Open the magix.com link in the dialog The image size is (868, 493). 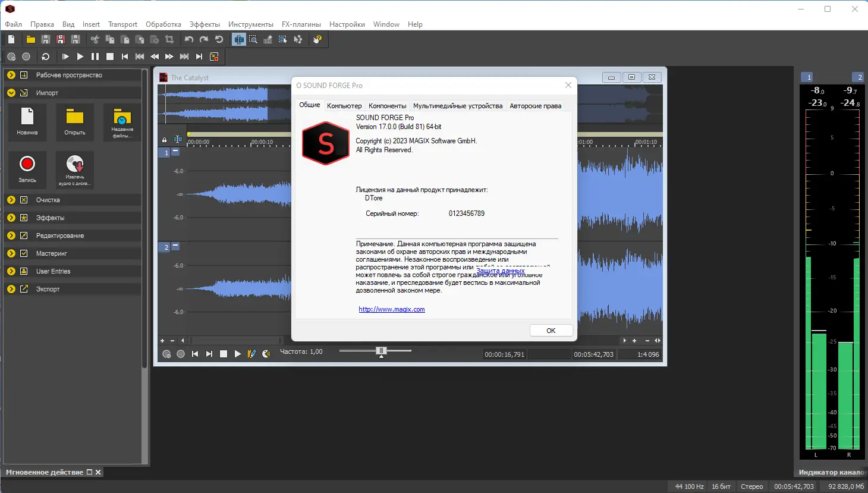(392, 309)
